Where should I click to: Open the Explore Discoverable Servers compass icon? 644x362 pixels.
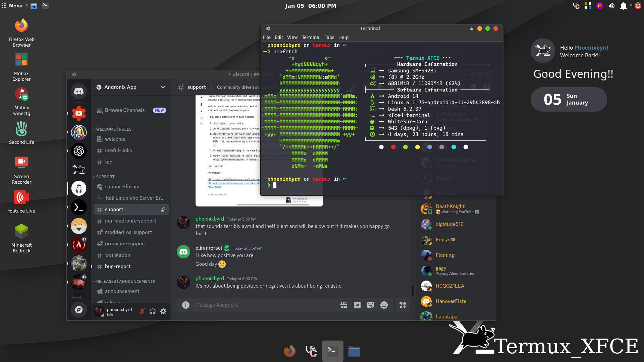click(x=79, y=310)
